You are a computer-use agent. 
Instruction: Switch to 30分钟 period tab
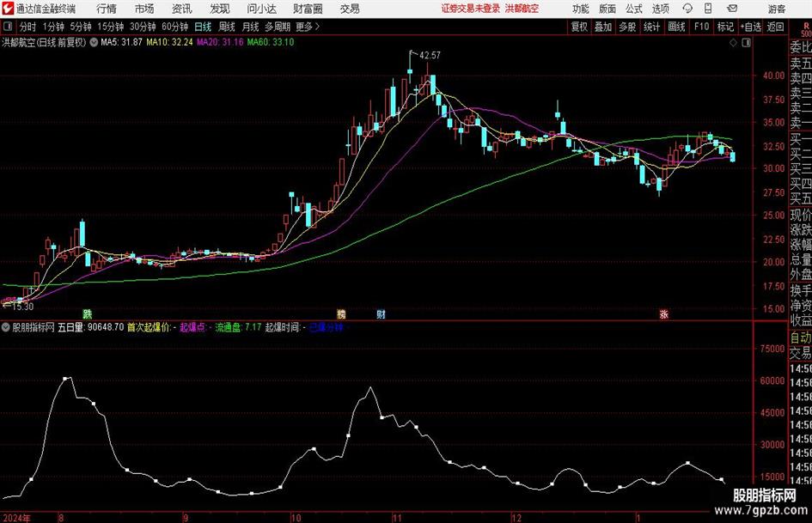coord(143,27)
